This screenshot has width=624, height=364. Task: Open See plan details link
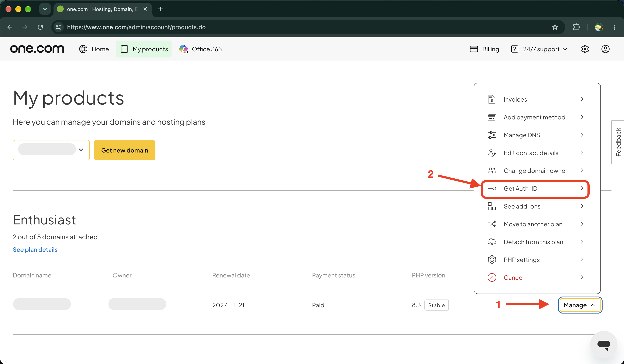[35, 249]
